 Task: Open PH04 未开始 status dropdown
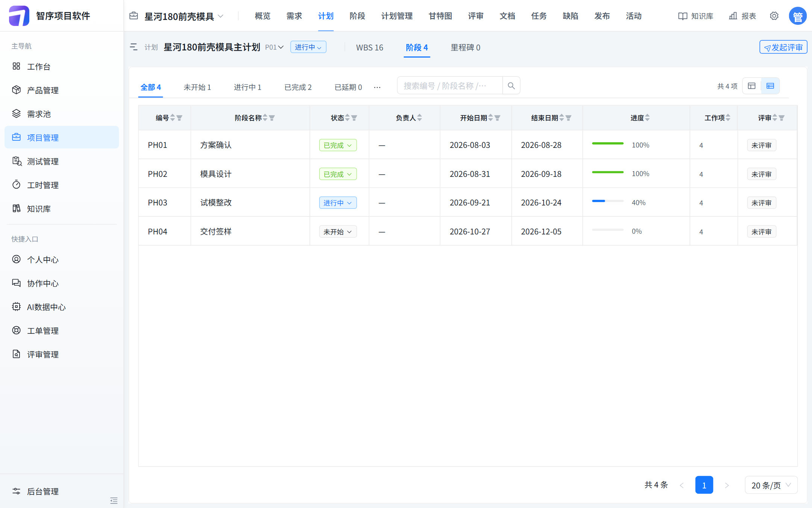[338, 232]
